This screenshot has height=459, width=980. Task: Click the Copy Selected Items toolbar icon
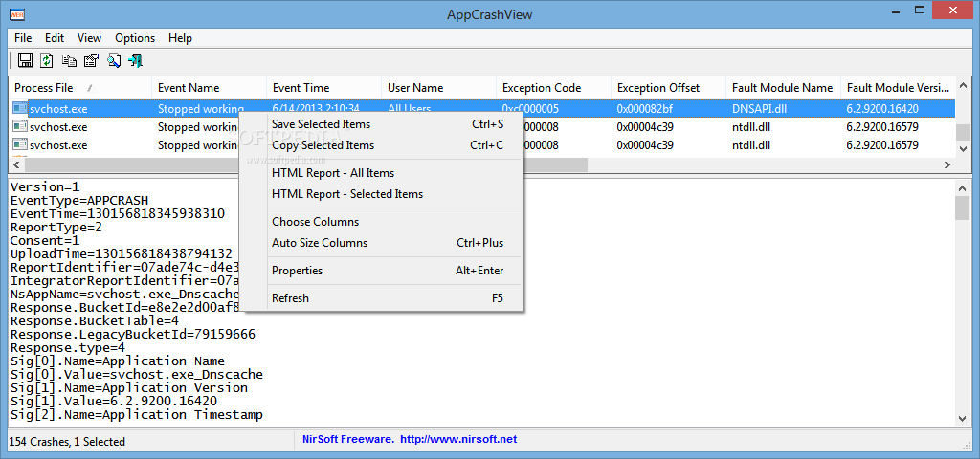coord(69,60)
